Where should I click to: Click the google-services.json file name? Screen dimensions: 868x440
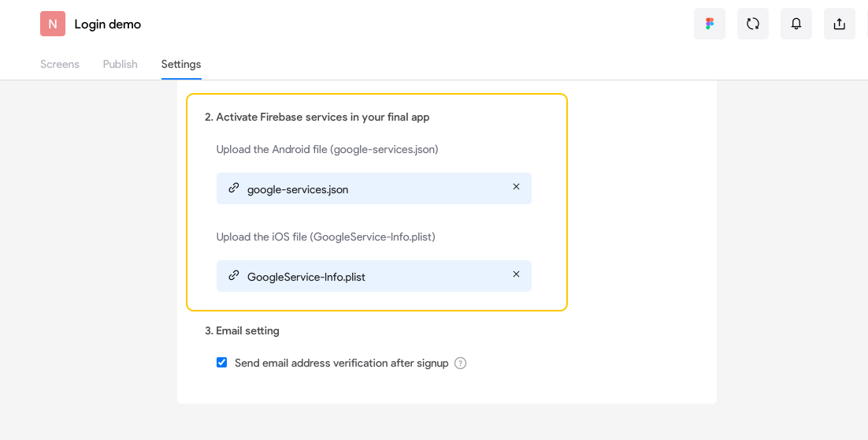pyautogui.click(x=298, y=189)
